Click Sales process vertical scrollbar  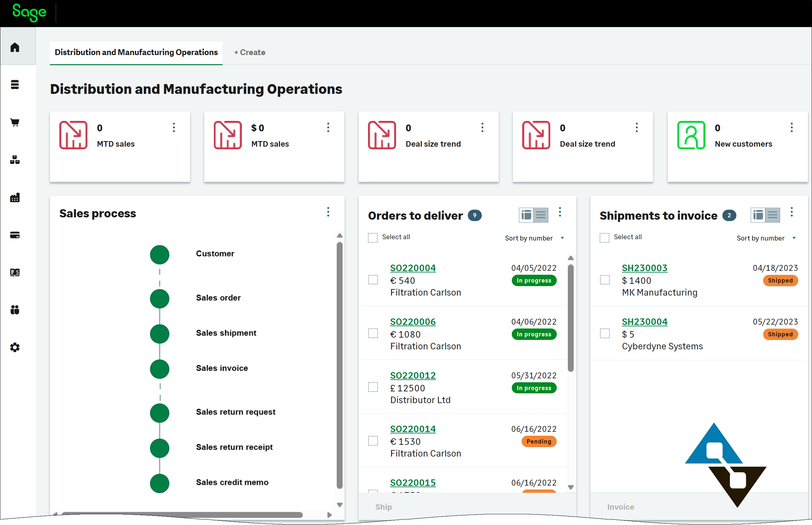pos(339,365)
